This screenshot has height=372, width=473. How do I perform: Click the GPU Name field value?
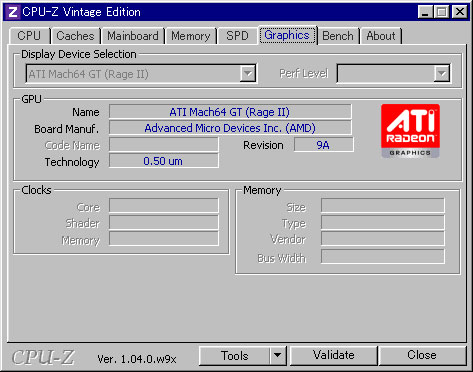[x=230, y=112]
